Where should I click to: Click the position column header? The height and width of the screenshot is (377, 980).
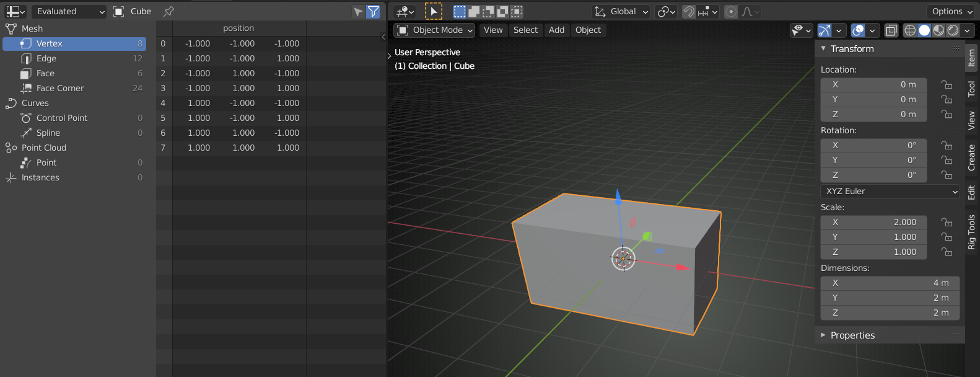(x=238, y=29)
